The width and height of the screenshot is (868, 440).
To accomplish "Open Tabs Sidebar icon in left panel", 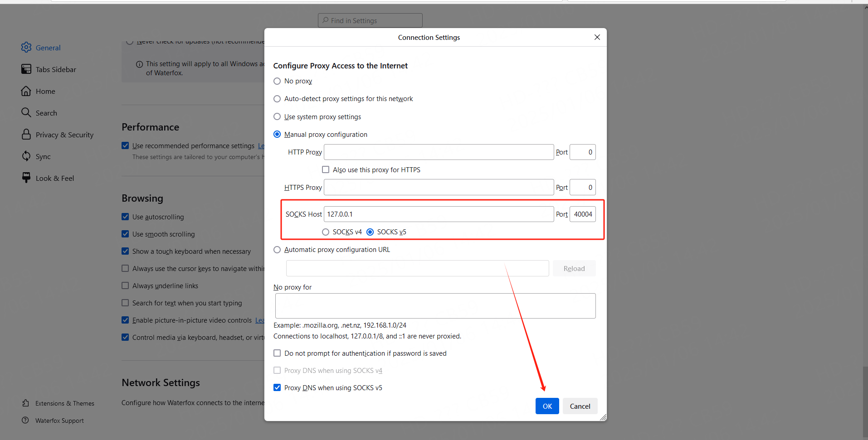I will click(x=26, y=69).
